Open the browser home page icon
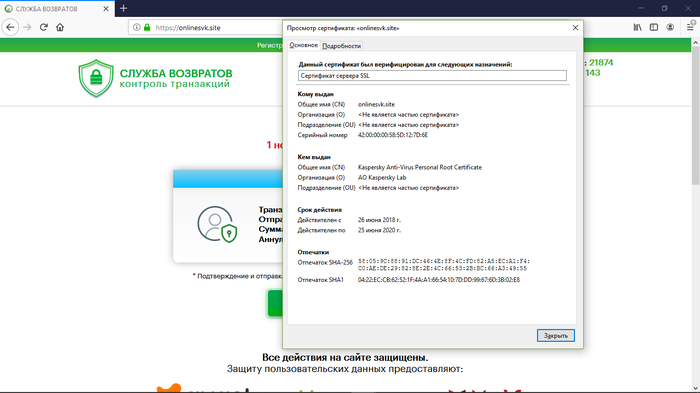This screenshot has width=700, height=393. pyautogui.click(x=60, y=27)
